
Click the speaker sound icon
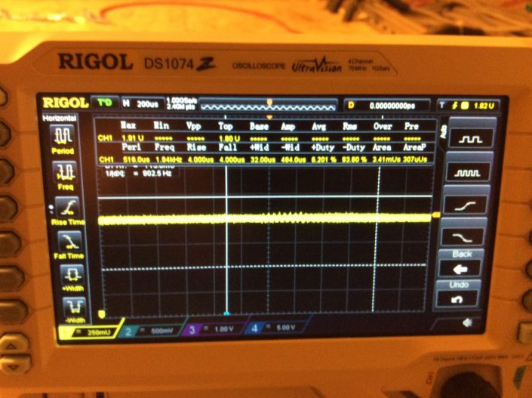(468, 322)
